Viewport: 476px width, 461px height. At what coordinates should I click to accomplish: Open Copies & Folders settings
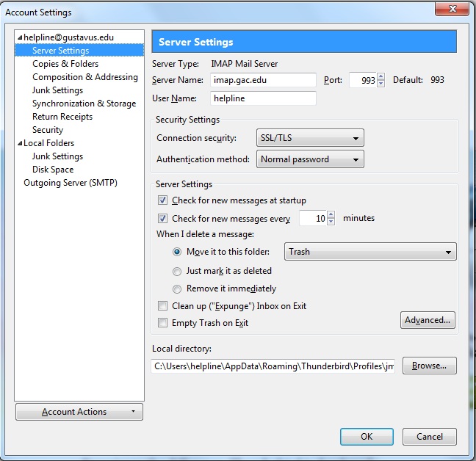coord(65,64)
